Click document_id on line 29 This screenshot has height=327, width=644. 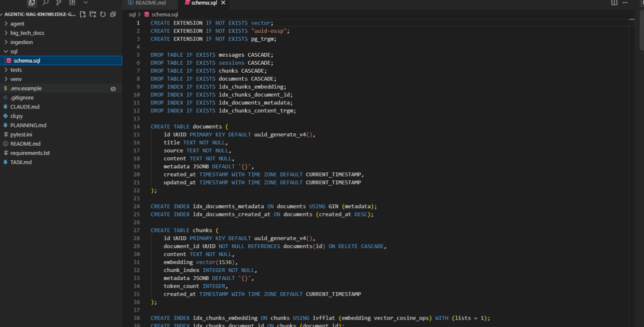point(181,246)
